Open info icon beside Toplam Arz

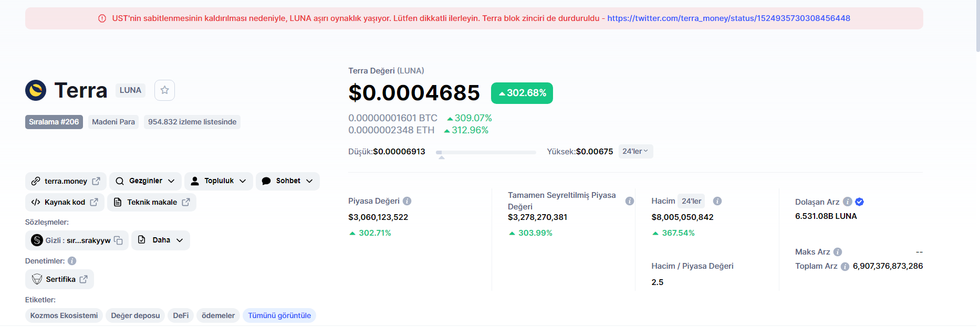pyautogui.click(x=845, y=267)
